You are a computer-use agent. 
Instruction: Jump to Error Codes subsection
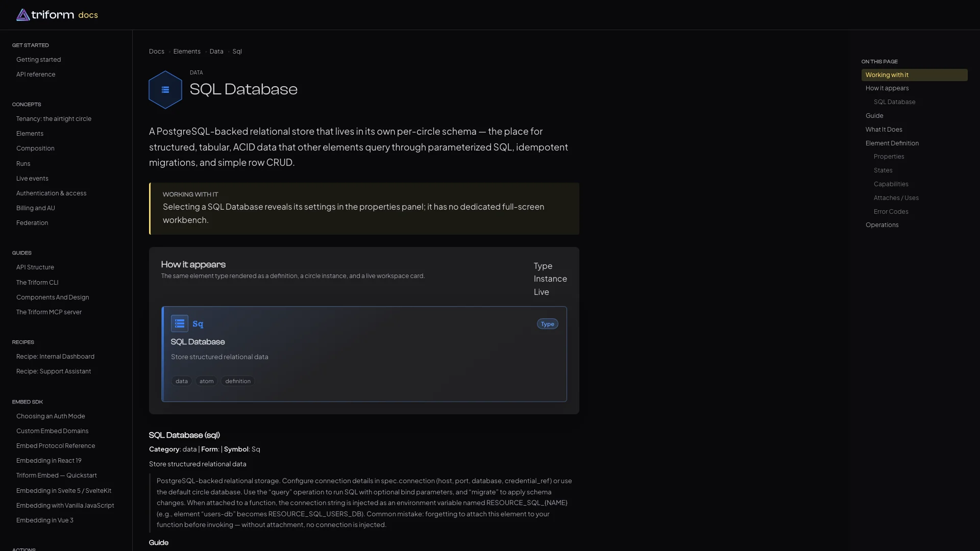click(x=891, y=212)
